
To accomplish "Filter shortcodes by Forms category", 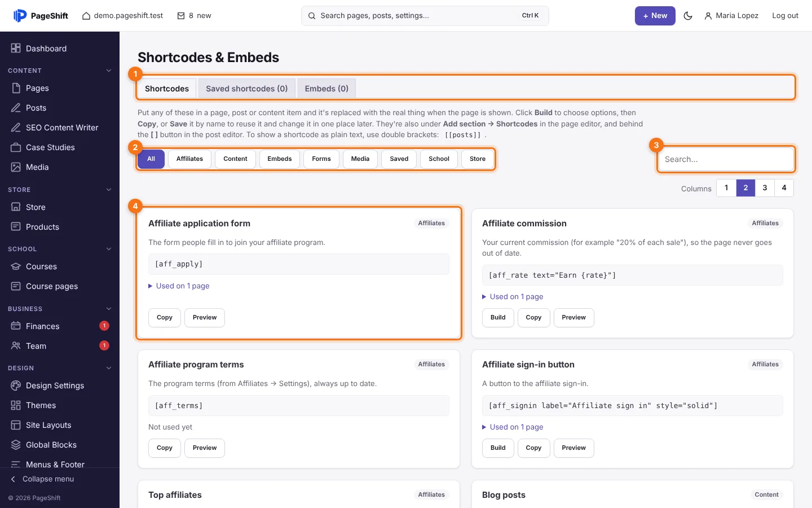I will point(321,159).
